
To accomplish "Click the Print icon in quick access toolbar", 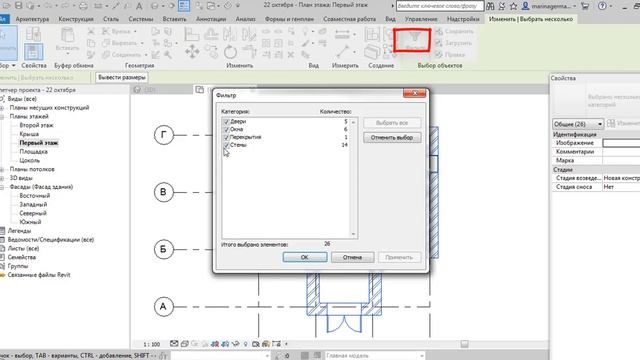I will click(83, 6).
